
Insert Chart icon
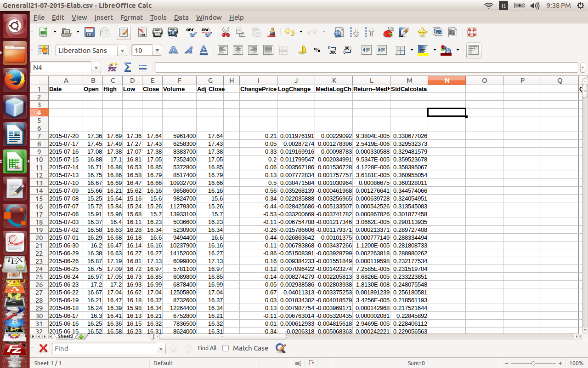(x=388, y=32)
